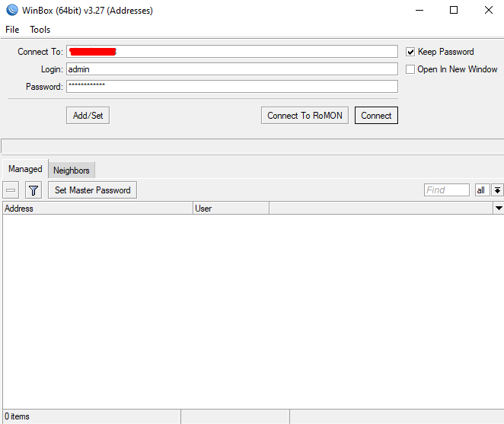
Task: Click the Add/Set button
Action: 88,116
